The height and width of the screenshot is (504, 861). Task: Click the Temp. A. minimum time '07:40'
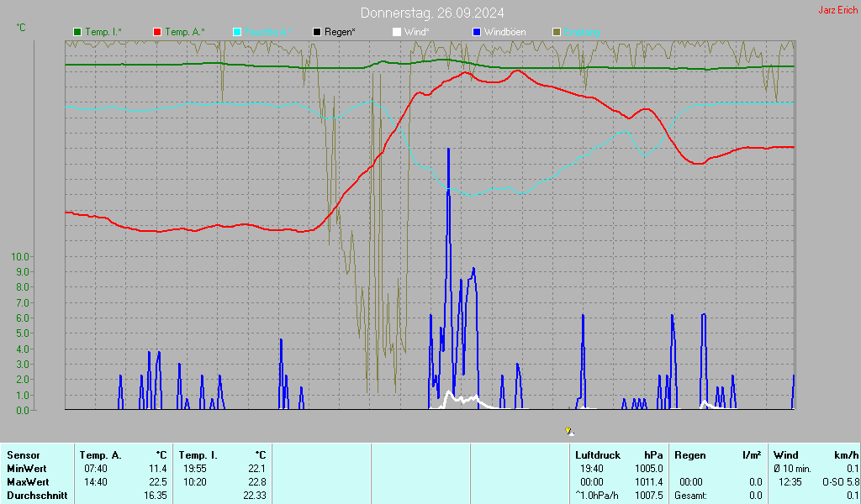96,469
